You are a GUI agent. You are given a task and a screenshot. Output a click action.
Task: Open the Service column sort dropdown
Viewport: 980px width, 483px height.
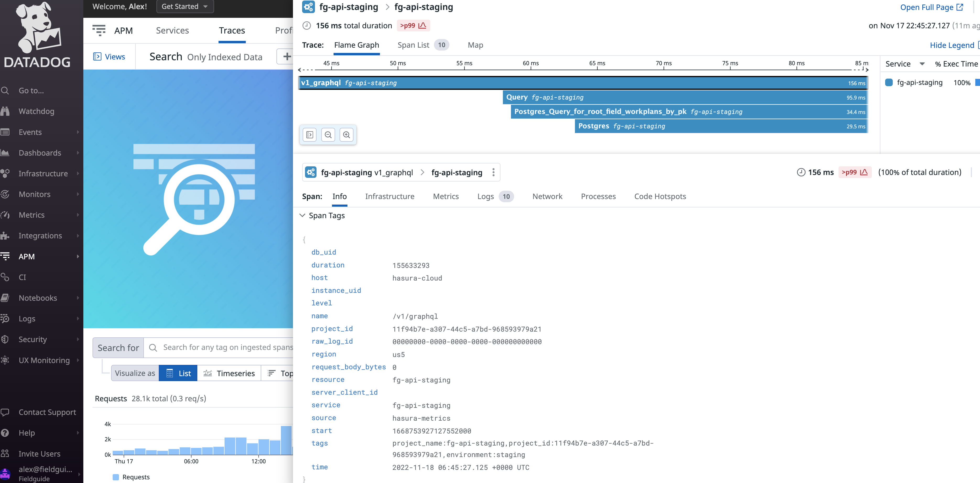[x=922, y=63]
